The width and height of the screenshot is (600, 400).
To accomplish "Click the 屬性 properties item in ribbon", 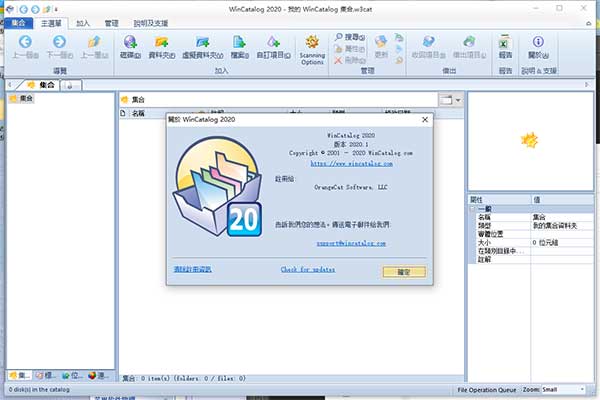I will click(x=350, y=49).
